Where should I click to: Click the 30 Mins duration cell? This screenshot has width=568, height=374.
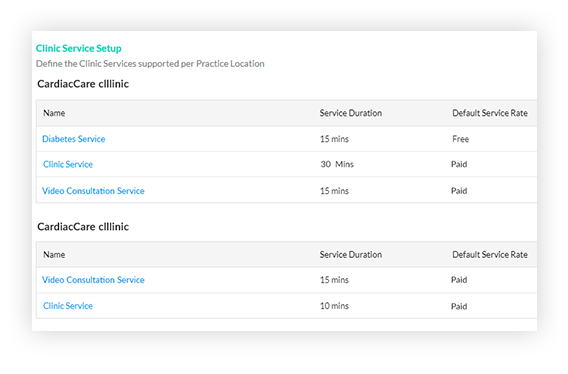(x=337, y=164)
